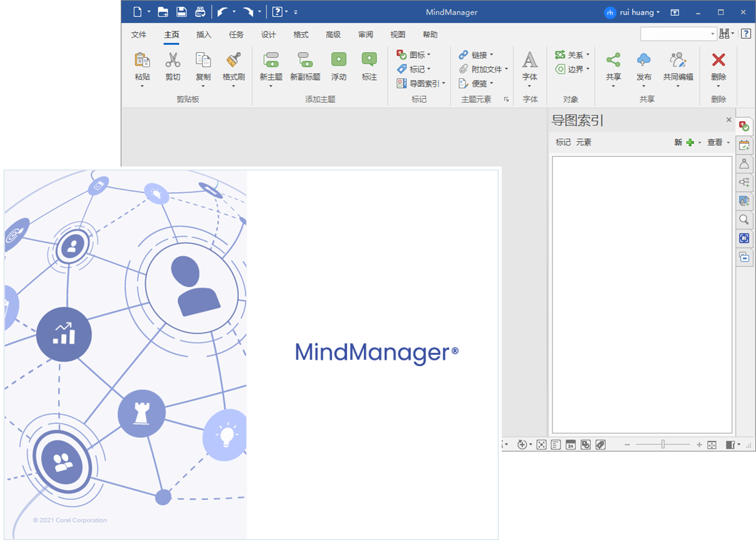Save the map using the floppy disk icon
The width and height of the screenshot is (756, 543).
click(181, 12)
